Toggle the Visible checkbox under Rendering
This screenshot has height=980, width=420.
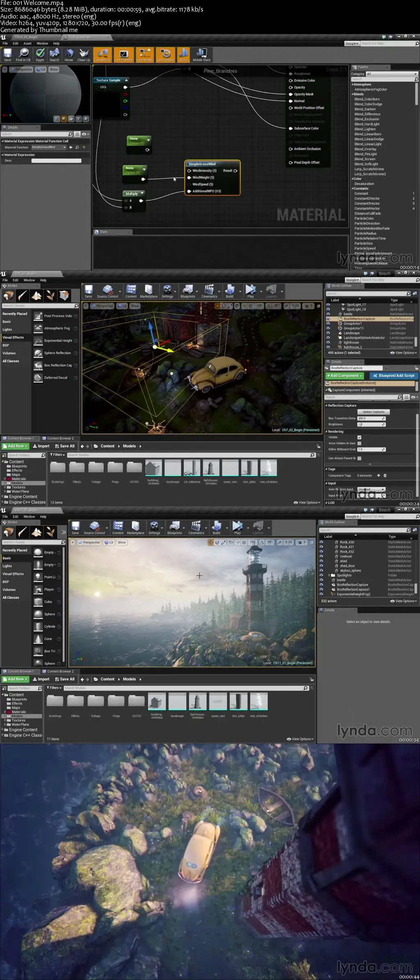point(359,437)
